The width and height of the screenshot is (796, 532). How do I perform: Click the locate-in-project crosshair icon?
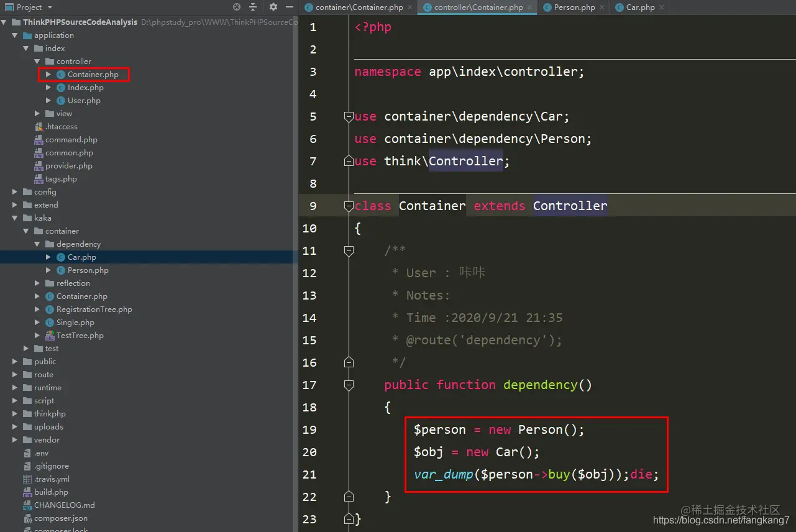coord(237,7)
